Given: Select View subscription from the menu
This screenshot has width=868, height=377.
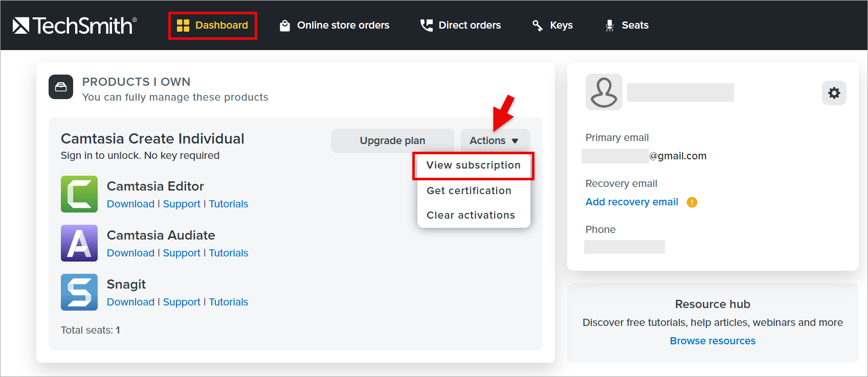Looking at the screenshot, I should pos(474,165).
